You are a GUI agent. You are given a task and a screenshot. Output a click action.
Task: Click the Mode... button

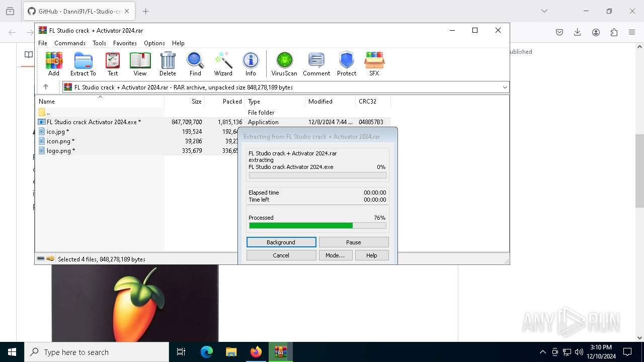336,255
